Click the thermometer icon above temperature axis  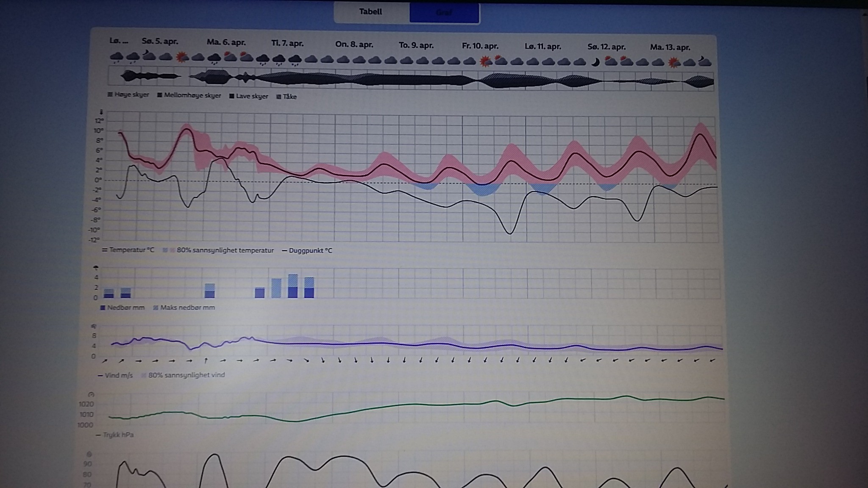point(101,112)
